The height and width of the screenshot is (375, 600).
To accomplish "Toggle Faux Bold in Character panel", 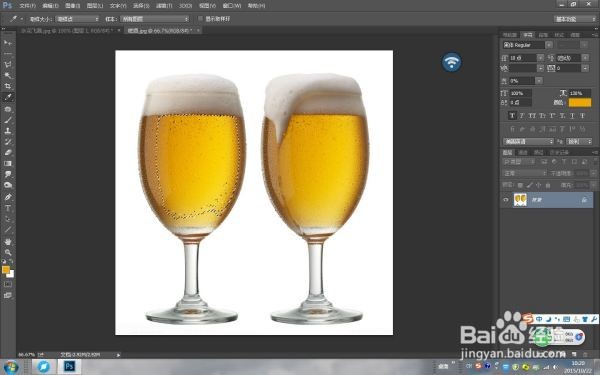I will click(x=512, y=116).
